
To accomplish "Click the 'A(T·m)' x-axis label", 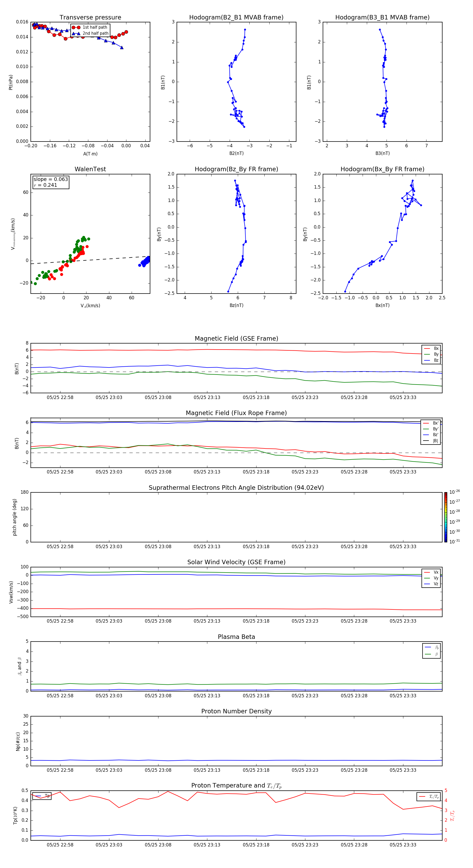I will click(90, 154).
